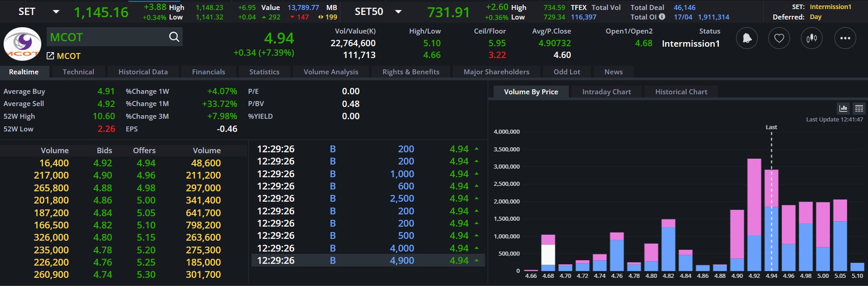Expand the SET index dropdown arrow
The image size is (868, 286).
[56, 12]
